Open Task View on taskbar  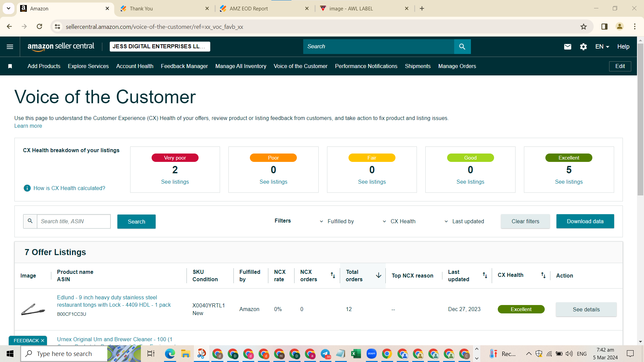151,354
